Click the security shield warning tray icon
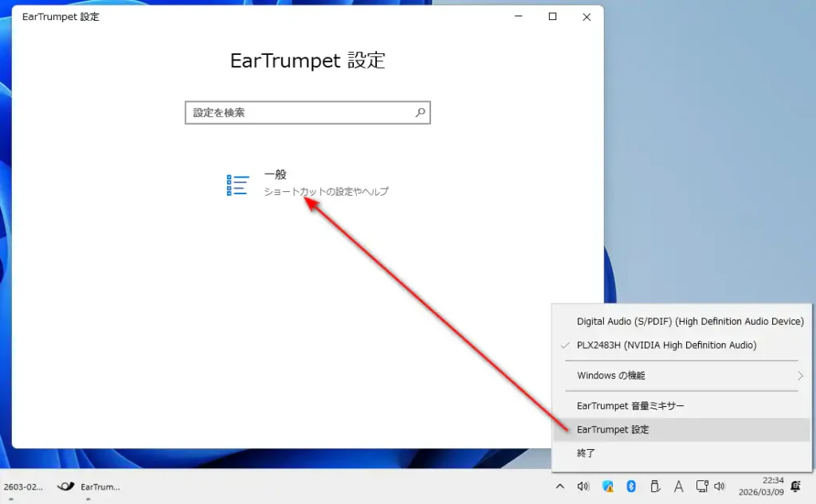This screenshot has width=816, height=504. 607,486
